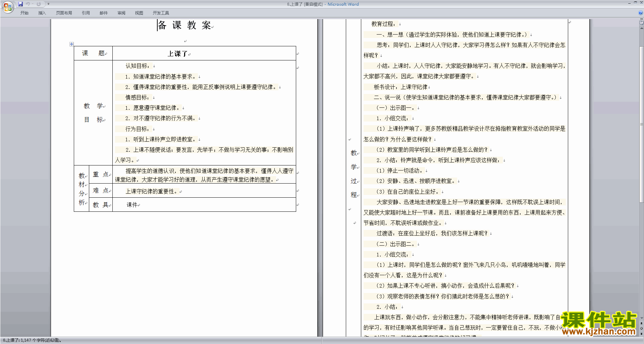Viewport: 644px width, 344px height.
Task: Click the line 过渡语:在座位上坐好后
Action: [x=432, y=233]
